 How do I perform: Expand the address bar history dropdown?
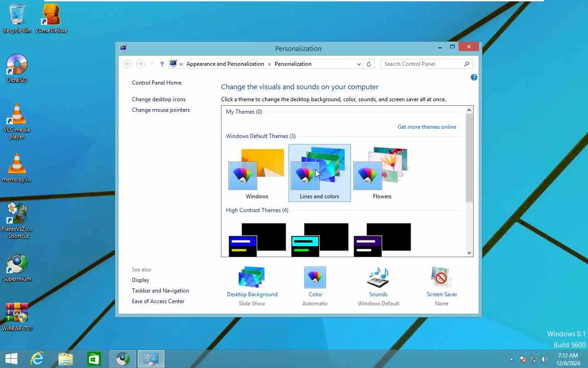pos(359,64)
